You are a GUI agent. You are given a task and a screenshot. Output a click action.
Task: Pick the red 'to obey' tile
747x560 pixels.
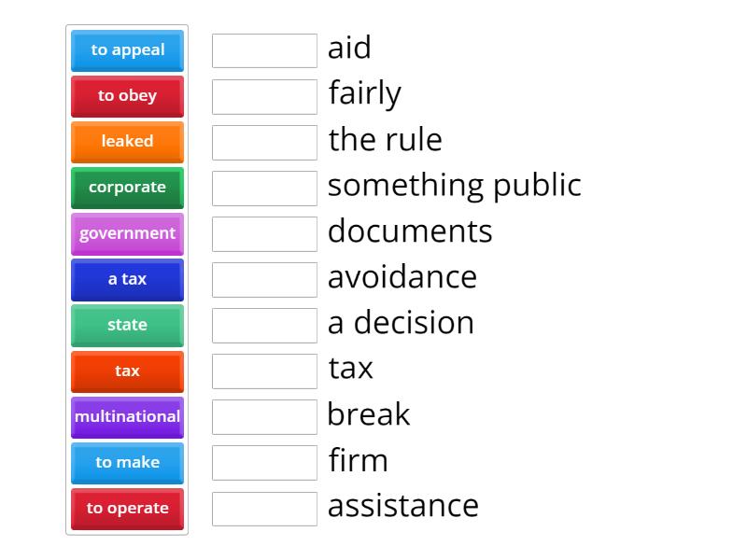(127, 96)
